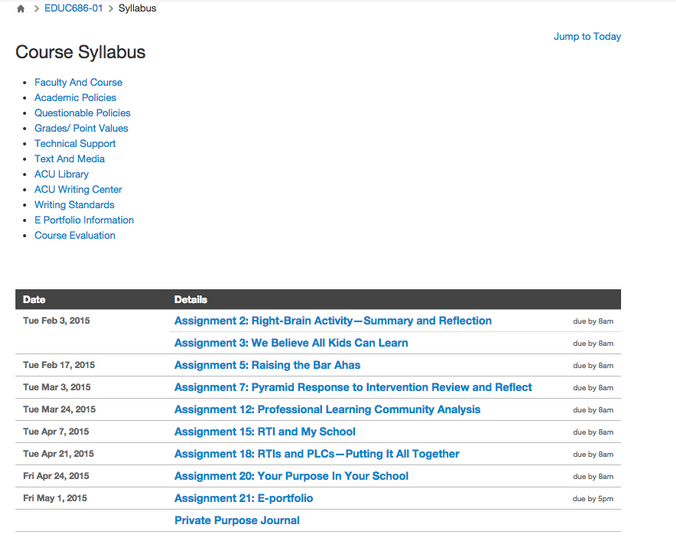View Grades/ Point Values link
This screenshot has width=676, height=547.
click(81, 128)
